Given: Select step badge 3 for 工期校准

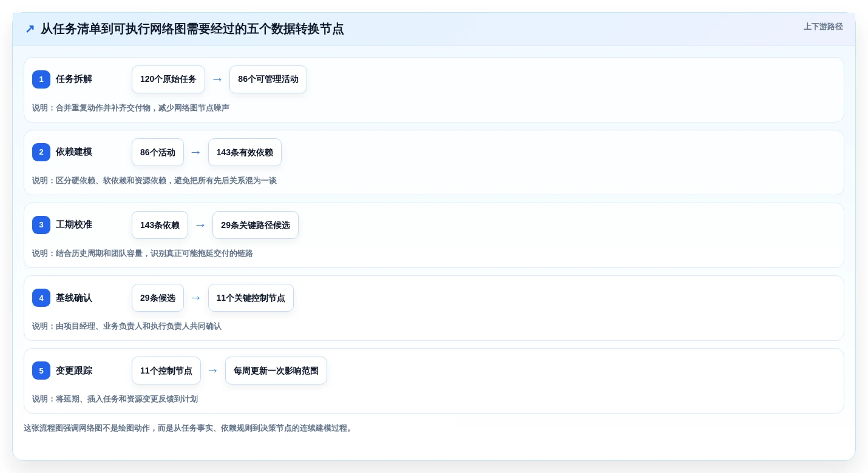Looking at the screenshot, I should (41, 225).
